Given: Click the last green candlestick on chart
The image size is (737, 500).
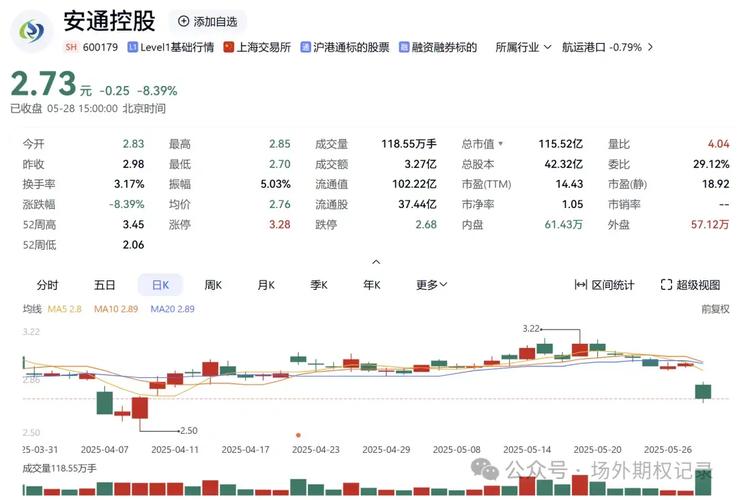Looking at the screenshot, I should 704,391.
